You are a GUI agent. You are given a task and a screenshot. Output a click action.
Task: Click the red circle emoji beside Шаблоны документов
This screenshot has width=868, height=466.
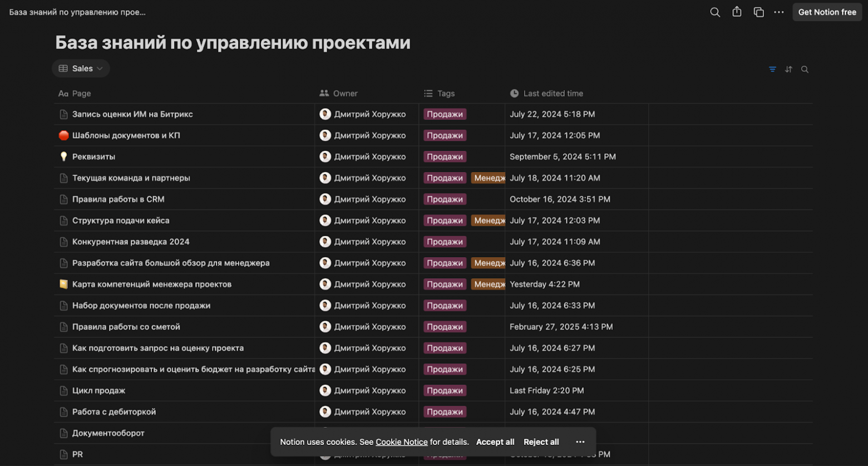click(63, 135)
